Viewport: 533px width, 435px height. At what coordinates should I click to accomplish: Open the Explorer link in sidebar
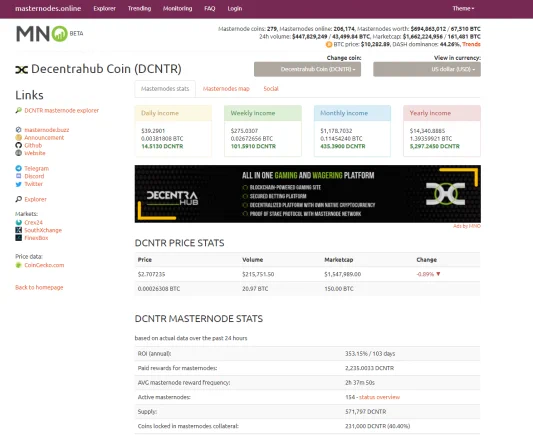coord(35,199)
